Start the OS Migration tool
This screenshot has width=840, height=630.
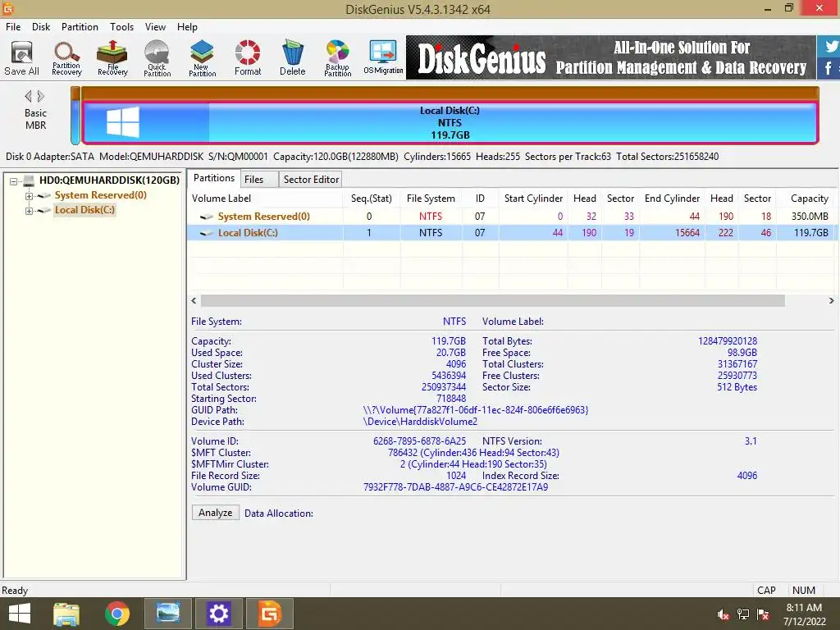[x=383, y=58]
